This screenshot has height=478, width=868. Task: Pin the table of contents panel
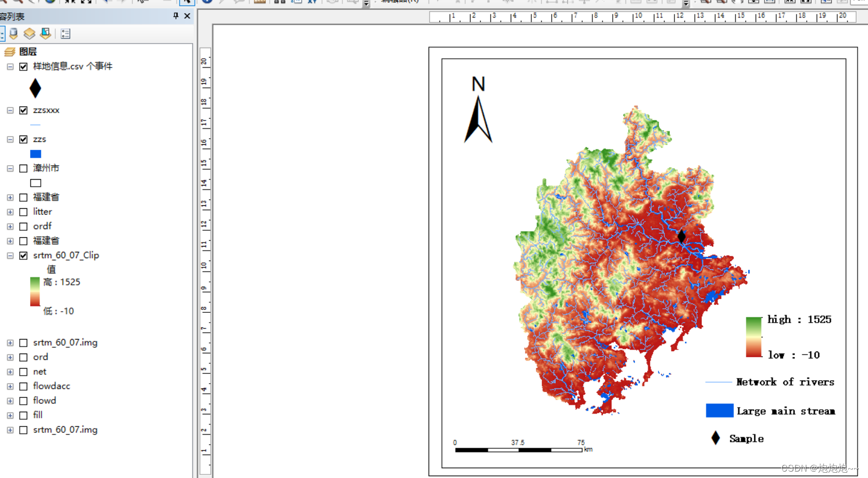(176, 16)
